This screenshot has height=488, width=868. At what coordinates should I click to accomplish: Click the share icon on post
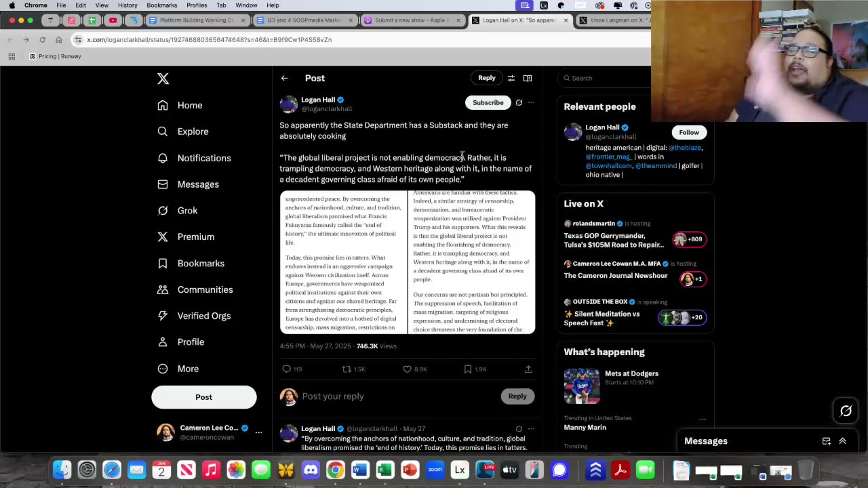(x=528, y=369)
